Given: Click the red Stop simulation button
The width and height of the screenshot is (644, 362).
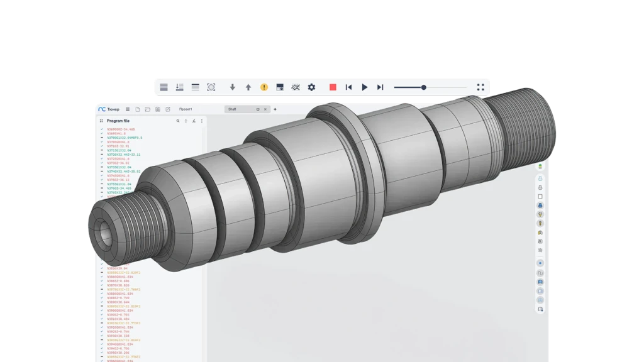Looking at the screenshot, I should tap(333, 87).
